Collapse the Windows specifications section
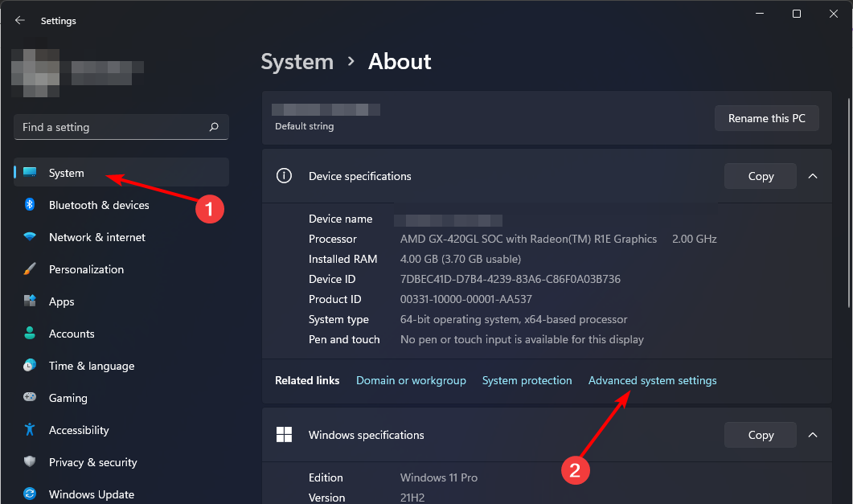The width and height of the screenshot is (853, 504). pos(813,435)
